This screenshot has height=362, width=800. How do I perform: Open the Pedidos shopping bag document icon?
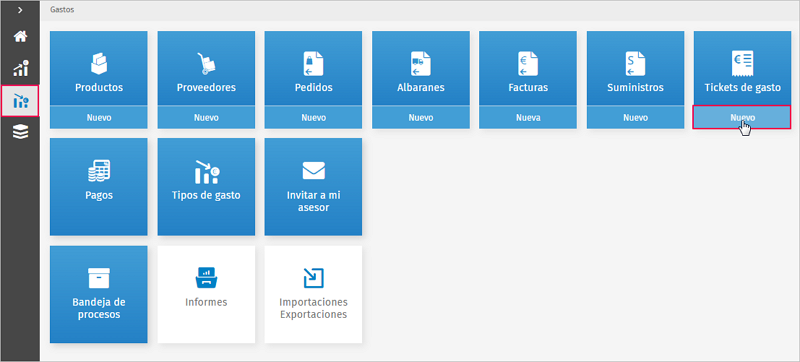(x=313, y=63)
